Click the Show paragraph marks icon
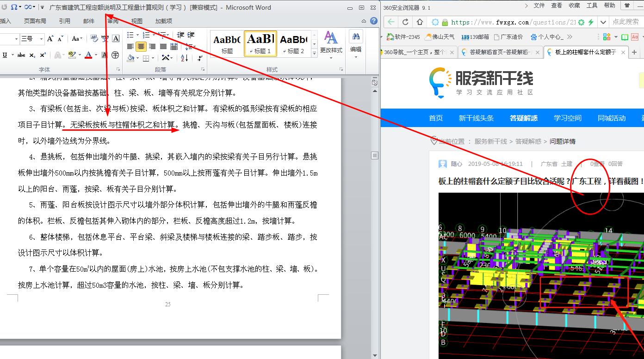644x359 pixels. click(x=200, y=58)
